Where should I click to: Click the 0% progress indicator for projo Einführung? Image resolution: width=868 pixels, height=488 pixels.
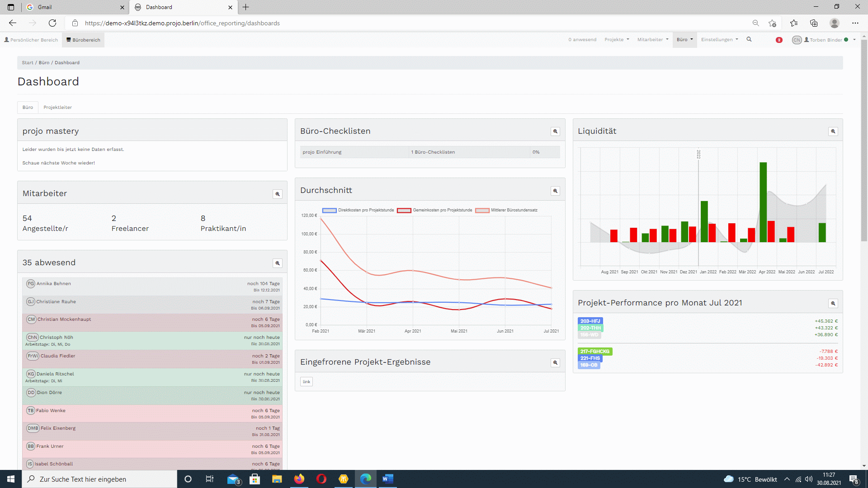536,152
